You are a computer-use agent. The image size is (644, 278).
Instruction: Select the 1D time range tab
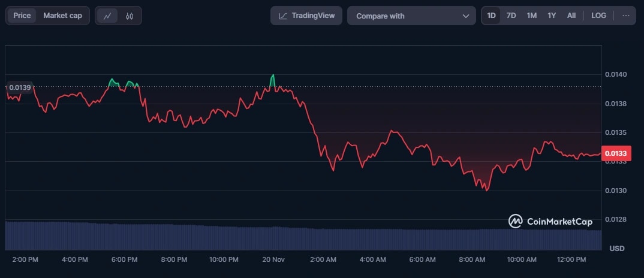point(491,16)
